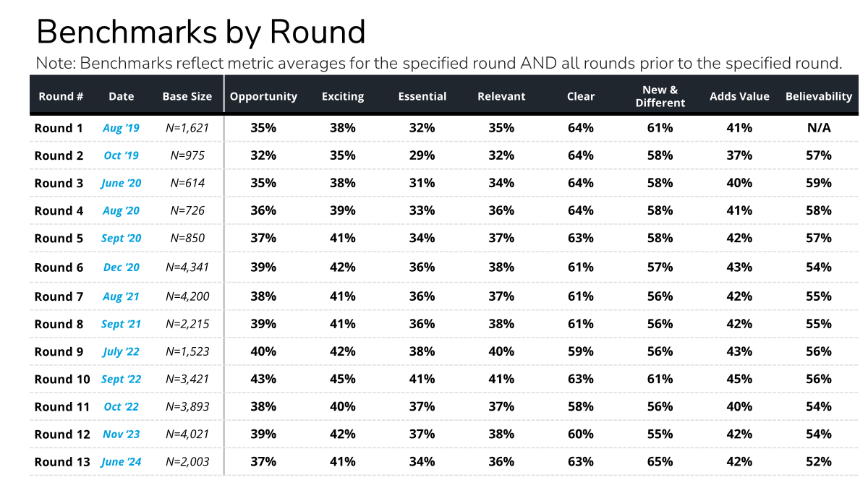Select the Round 13 row label
This screenshot has height=488, width=868.
pyautogui.click(x=62, y=462)
